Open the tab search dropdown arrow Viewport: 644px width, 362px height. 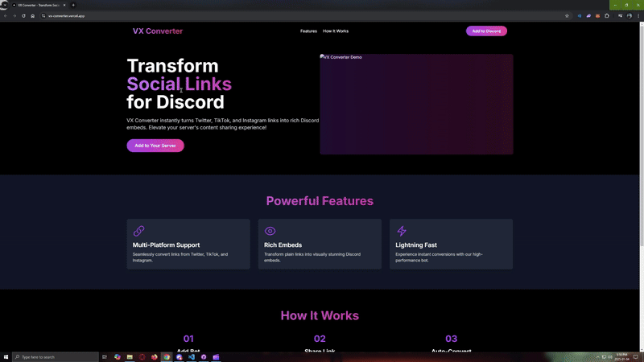[x=5, y=5]
